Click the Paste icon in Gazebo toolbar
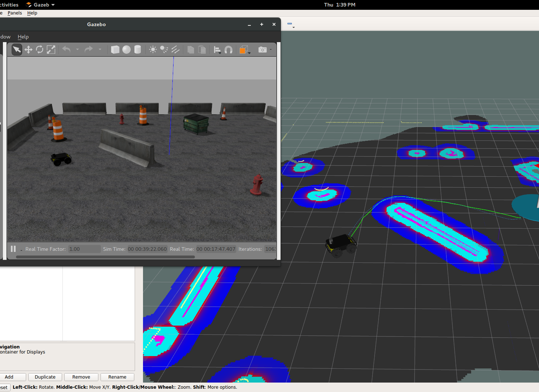539x392 pixels. point(202,49)
